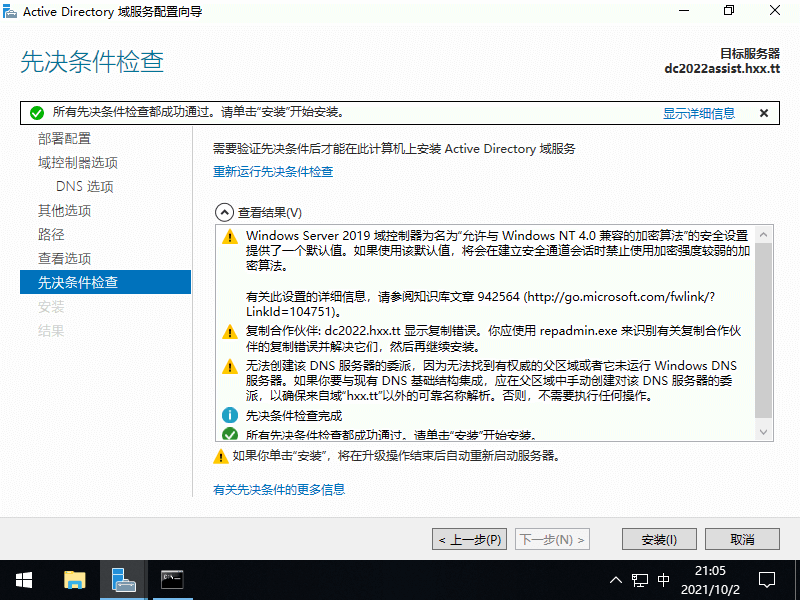Go to 查看选项 step in sidebar
The image size is (800, 600).
pyautogui.click(x=64, y=259)
